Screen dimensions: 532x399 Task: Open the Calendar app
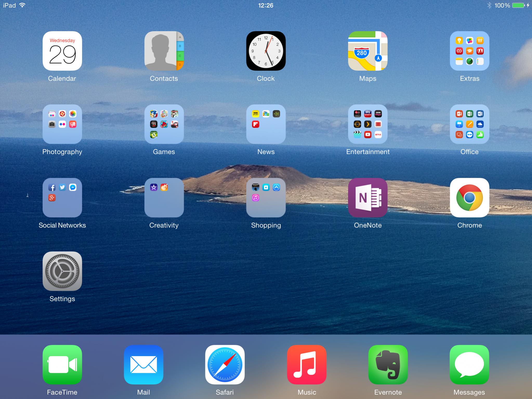coord(62,51)
